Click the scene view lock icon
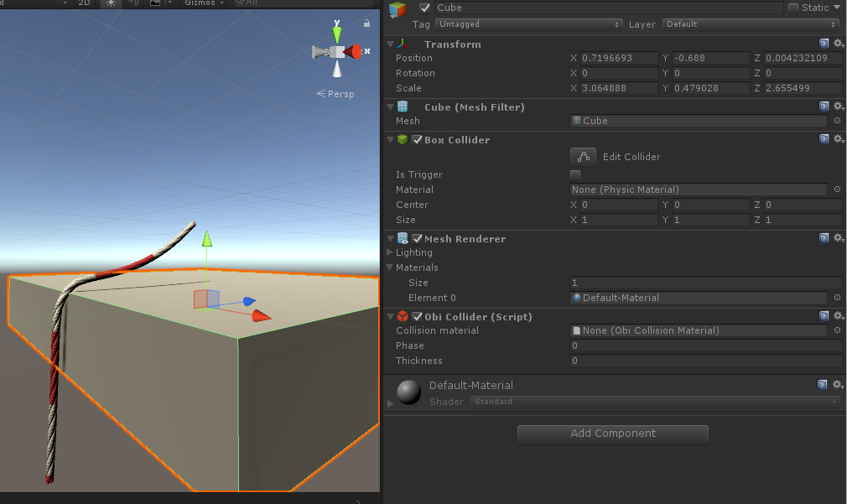The width and height of the screenshot is (847, 504). pyautogui.click(x=366, y=23)
